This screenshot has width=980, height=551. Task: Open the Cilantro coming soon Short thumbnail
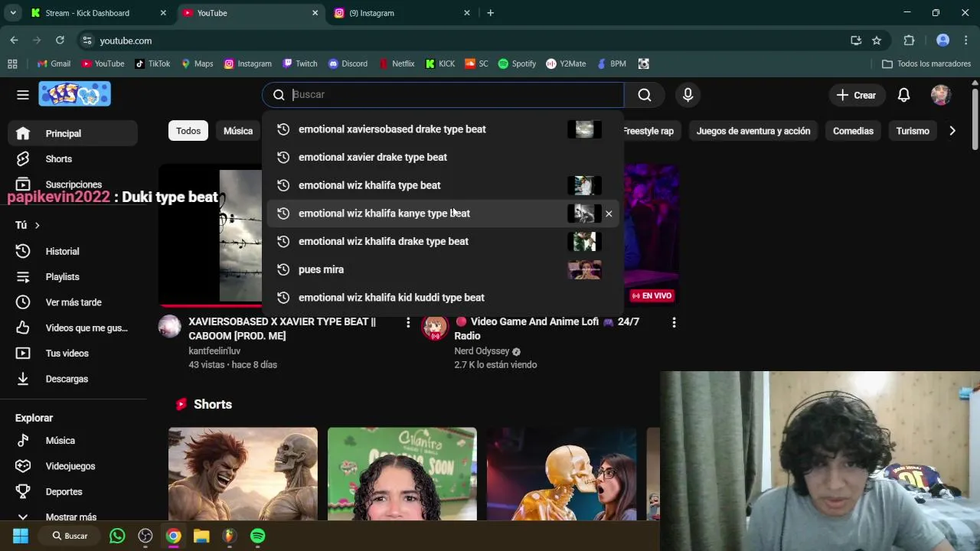pos(402,474)
